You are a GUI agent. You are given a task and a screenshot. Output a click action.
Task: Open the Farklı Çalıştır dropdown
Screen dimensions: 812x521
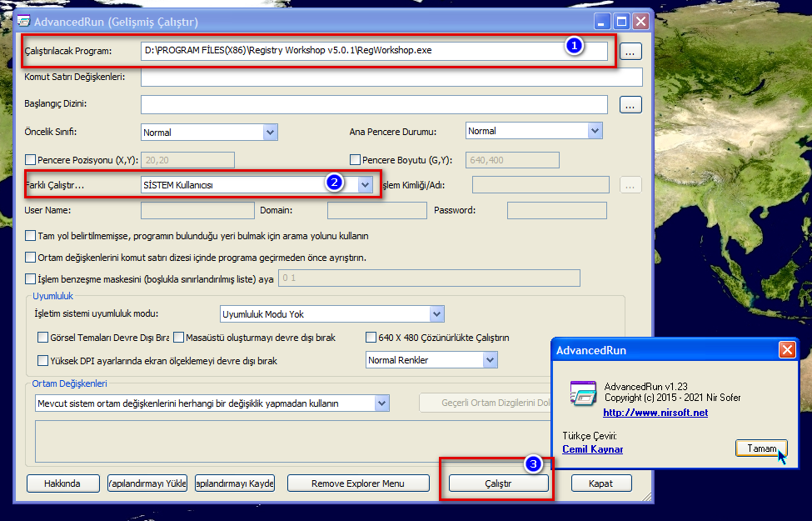tap(365, 184)
